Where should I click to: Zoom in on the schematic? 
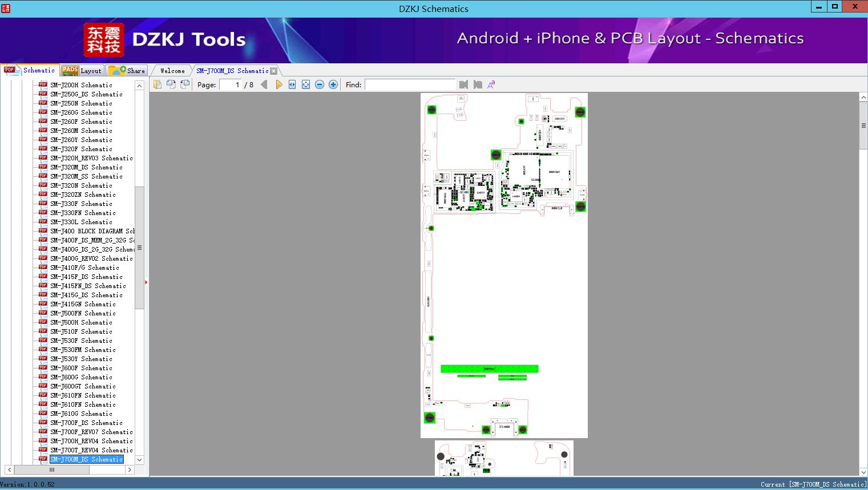[x=333, y=84]
